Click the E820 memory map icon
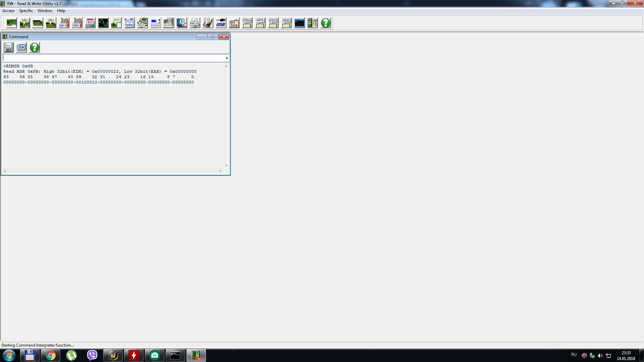Viewport: 644px width, 362px height. (273, 23)
